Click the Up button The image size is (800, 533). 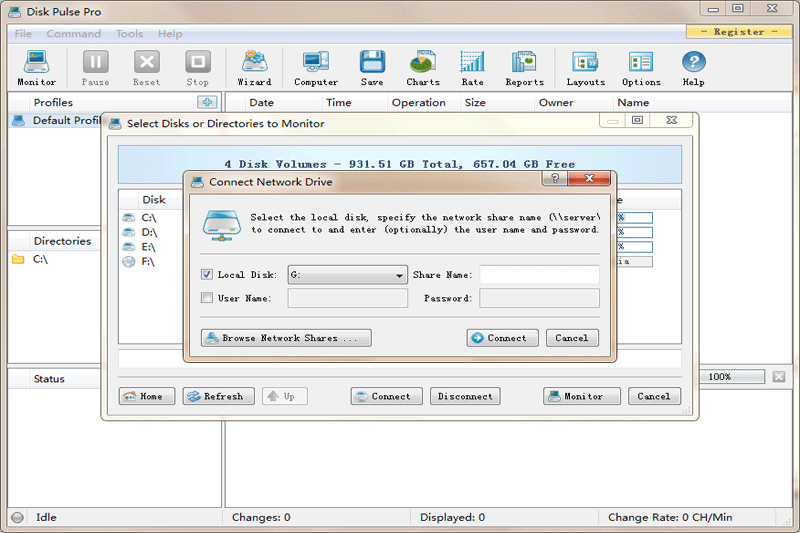285,396
